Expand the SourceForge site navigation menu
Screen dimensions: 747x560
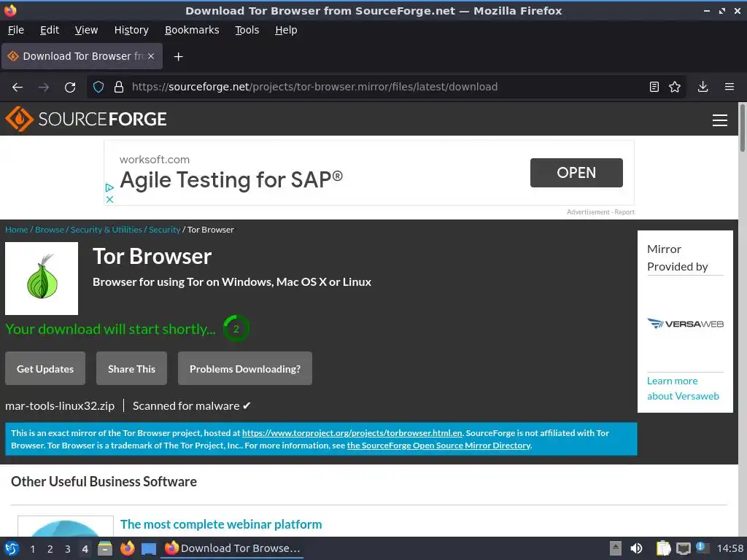pyautogui.click(x=719, y=120)
